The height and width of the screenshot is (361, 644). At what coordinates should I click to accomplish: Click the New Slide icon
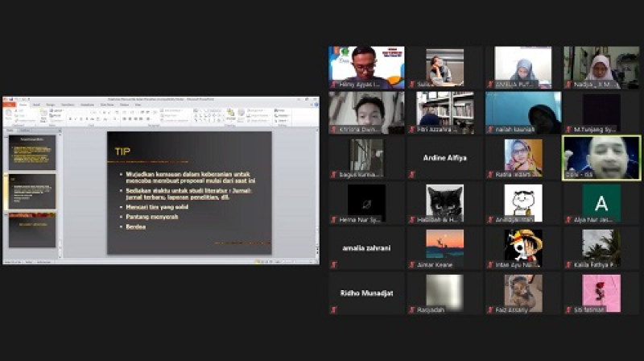[x=43, y=114]
